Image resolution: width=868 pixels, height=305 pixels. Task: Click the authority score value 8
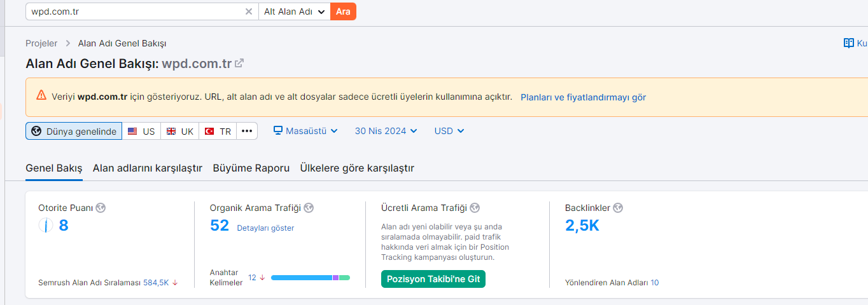[x=64, y=226]
